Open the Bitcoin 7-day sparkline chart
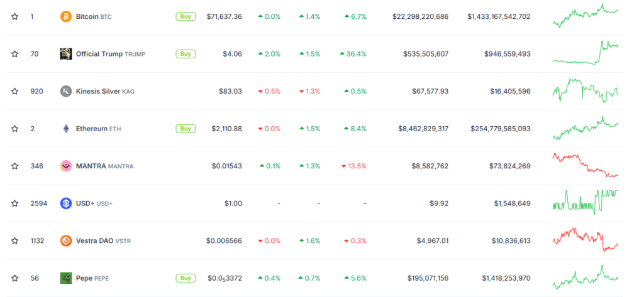The width and height of the screenshot is (644, 297). [x=586, y=16]
